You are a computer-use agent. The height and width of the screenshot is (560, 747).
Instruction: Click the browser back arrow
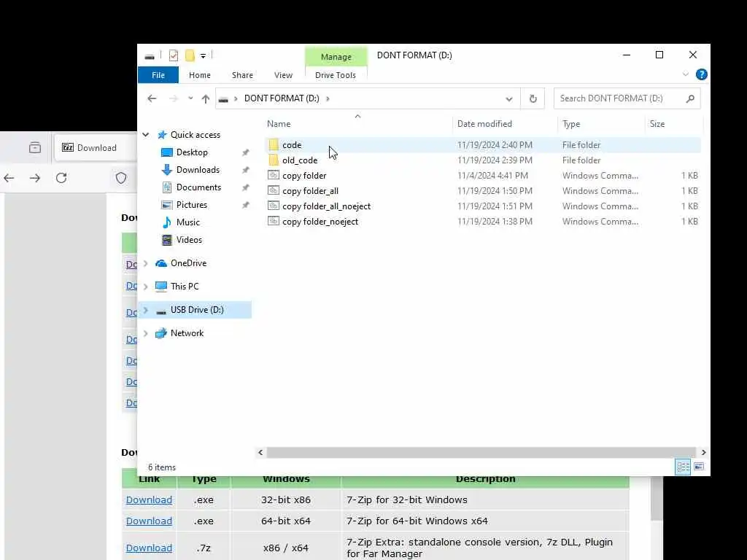(9, 178)
